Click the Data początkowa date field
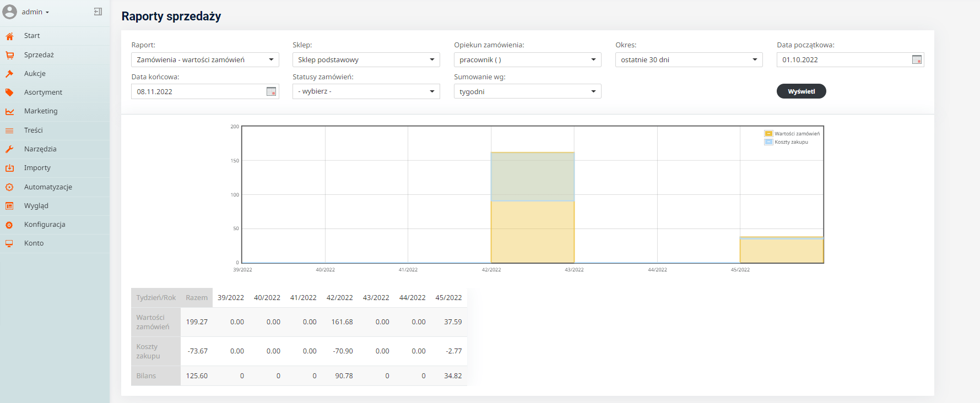The width and height of the screenshot is (980, 403). pos(843,59)
